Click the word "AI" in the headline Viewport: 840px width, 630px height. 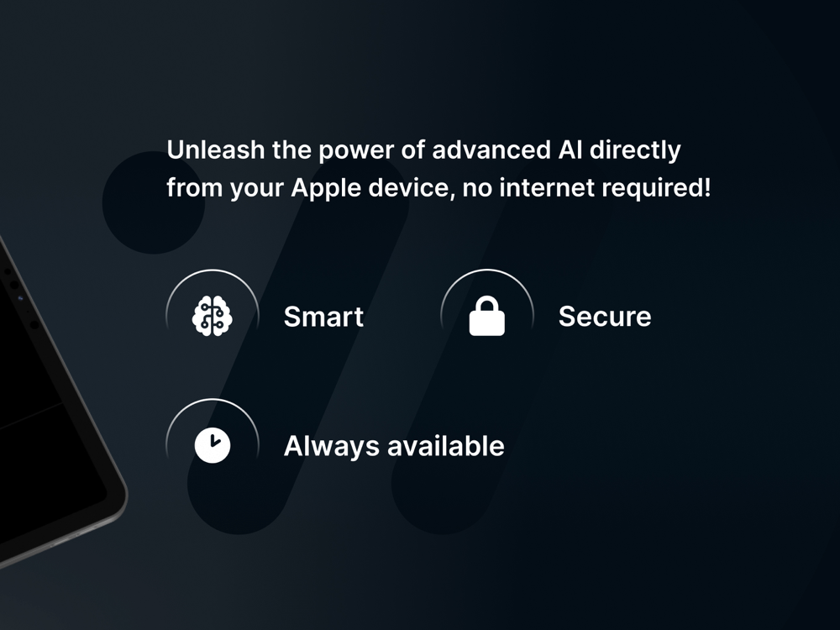pyautogui.click(x=570, y=150)
